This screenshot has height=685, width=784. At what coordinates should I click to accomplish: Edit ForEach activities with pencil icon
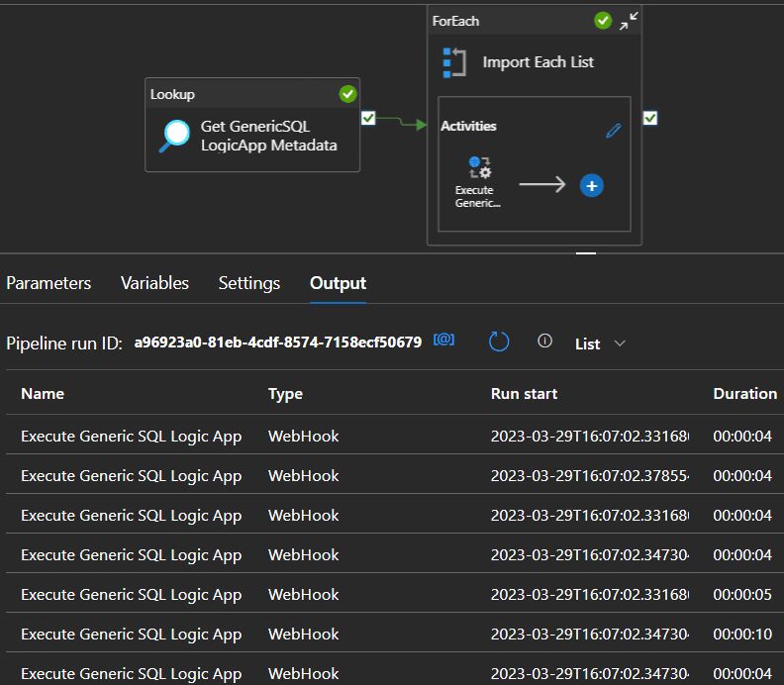[x=614, y=131]
